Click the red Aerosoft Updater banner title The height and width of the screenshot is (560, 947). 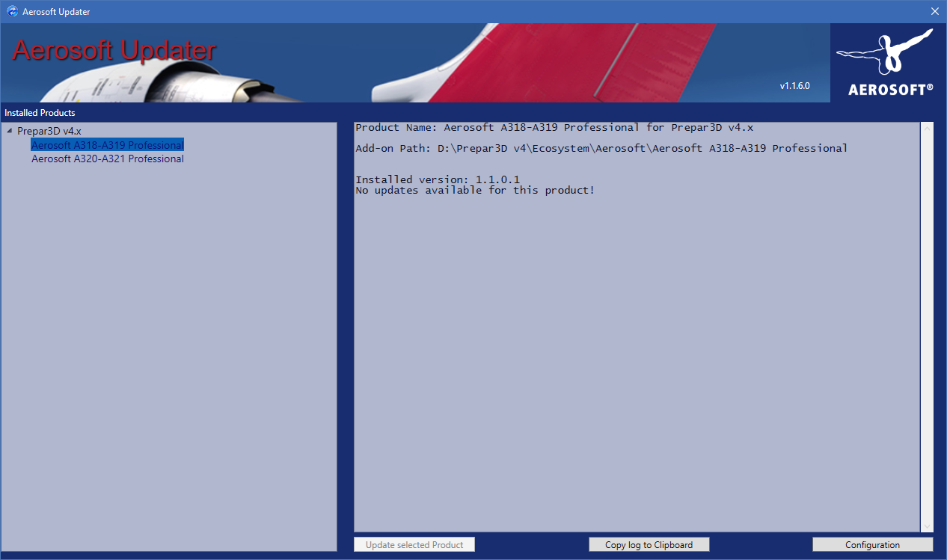(114, 50)
